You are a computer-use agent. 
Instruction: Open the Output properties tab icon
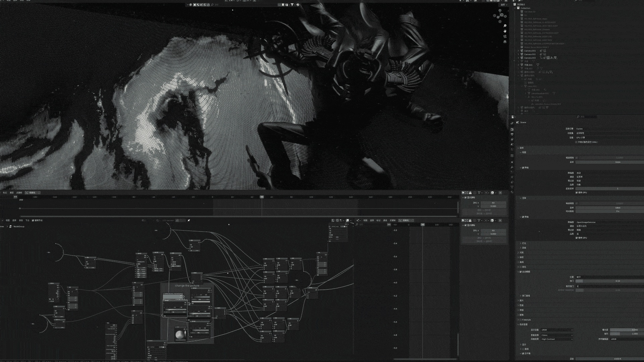[512, 134]
